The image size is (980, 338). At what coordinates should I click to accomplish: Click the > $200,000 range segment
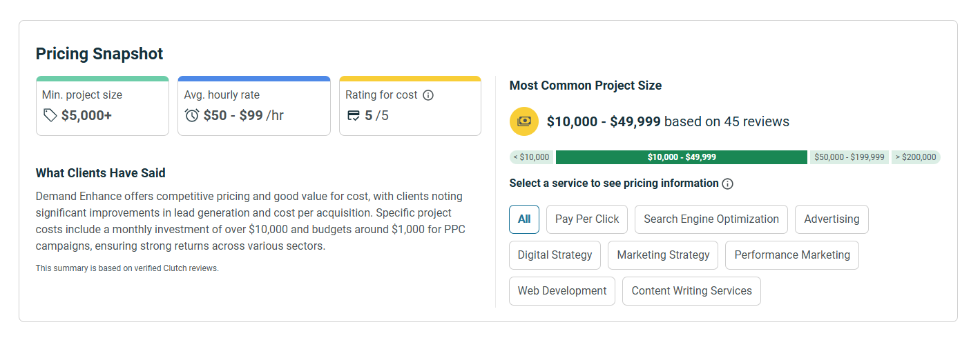[x=916, y=157]
